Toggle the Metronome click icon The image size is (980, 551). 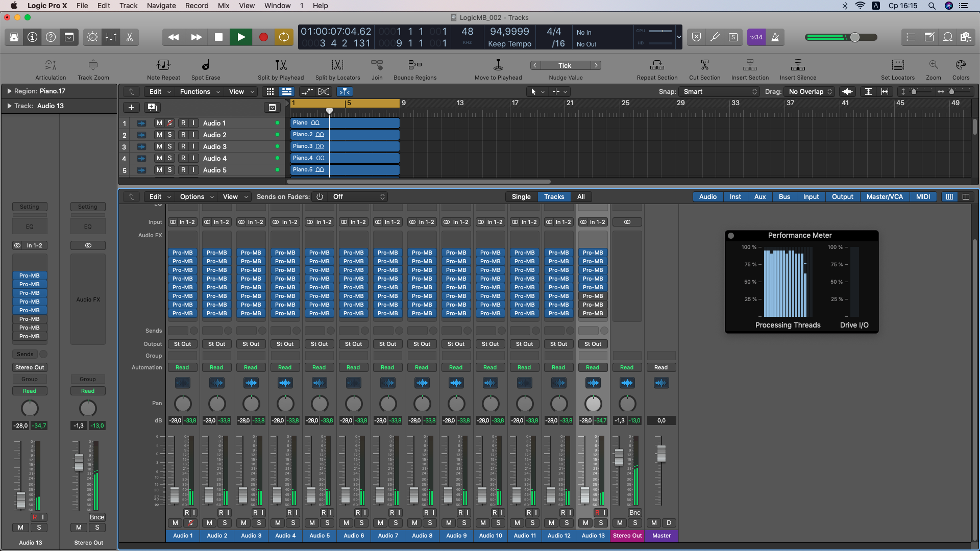point(775,37)
